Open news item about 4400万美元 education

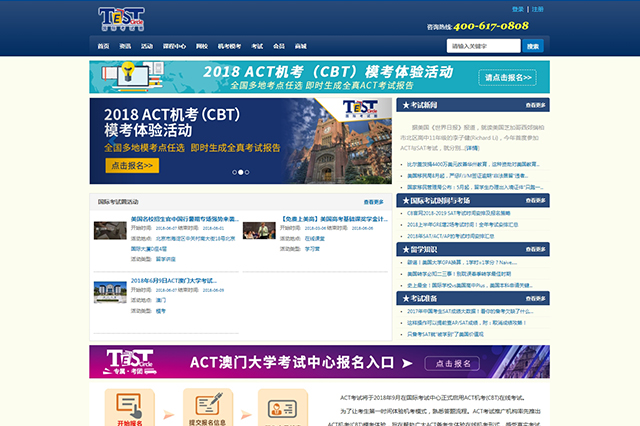click(x=473, y=164)
